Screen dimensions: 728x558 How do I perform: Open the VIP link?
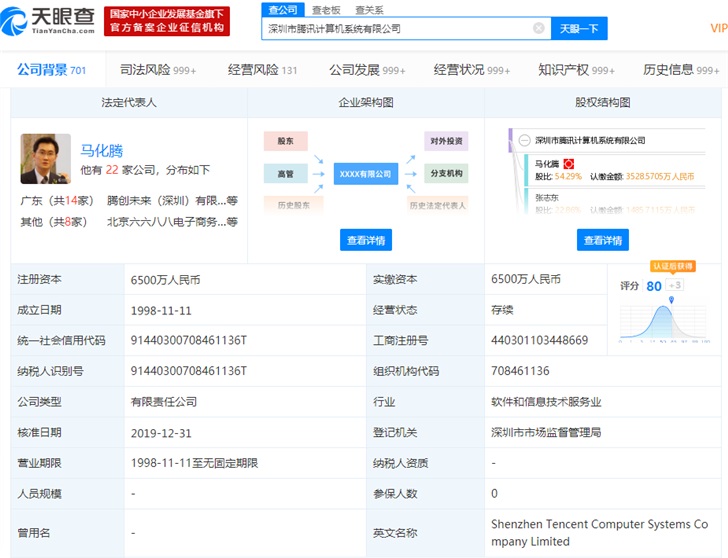point(719,28)
